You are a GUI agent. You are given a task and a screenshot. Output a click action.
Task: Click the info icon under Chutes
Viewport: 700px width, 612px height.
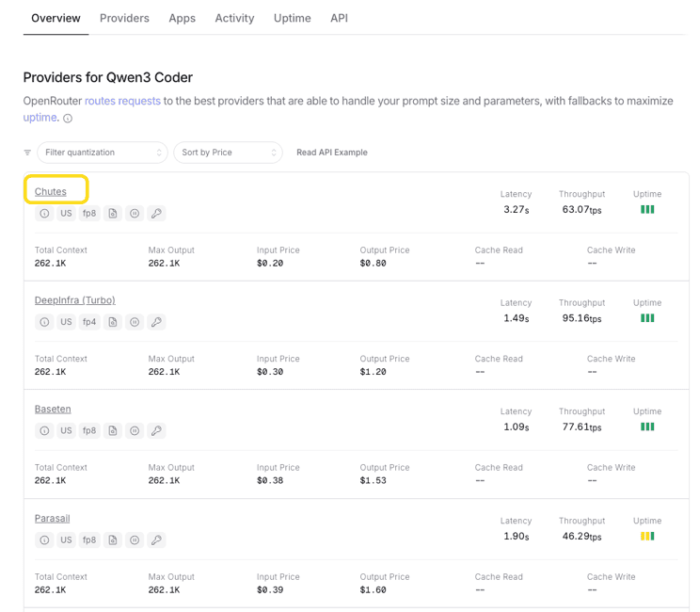tap(44, 214)
